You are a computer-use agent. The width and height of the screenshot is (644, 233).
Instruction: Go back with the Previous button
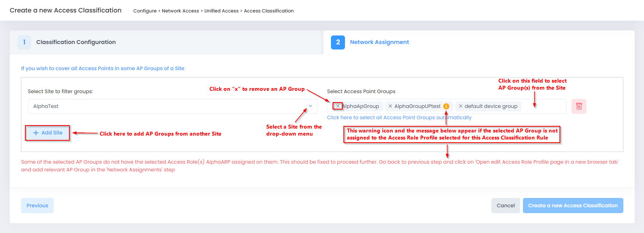(x=37, y=205)
